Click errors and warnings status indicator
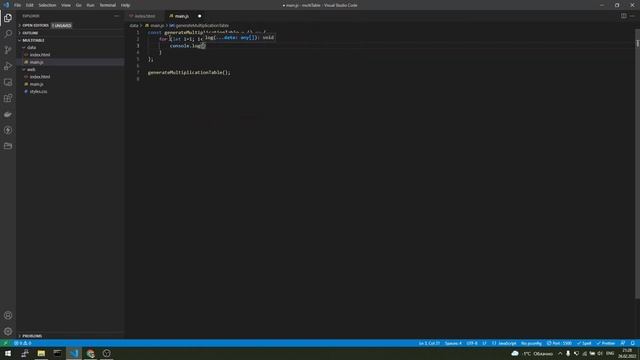Image resolution: width=640 pixels, height=360 pixels. point(23,343)
